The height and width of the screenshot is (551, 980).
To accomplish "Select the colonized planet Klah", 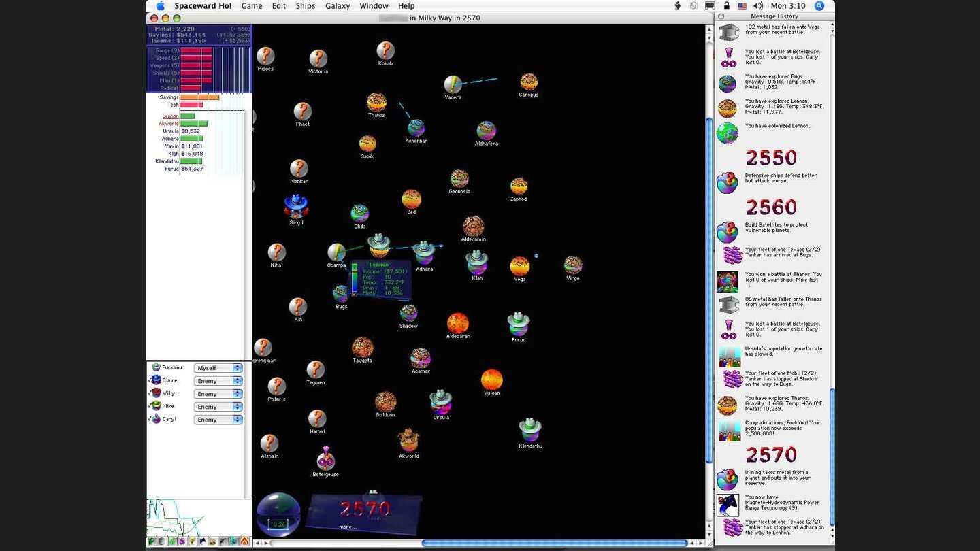I will [476, 262].
